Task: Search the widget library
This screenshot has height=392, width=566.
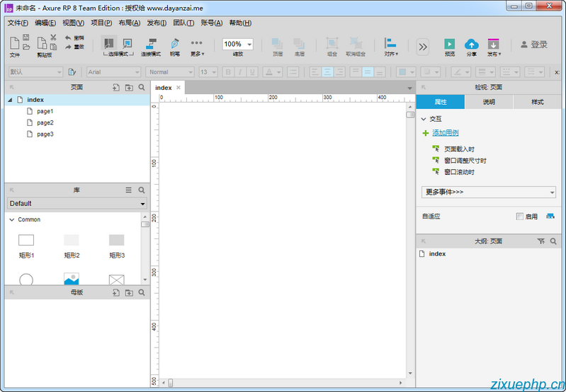Action: tap(142, 190)
